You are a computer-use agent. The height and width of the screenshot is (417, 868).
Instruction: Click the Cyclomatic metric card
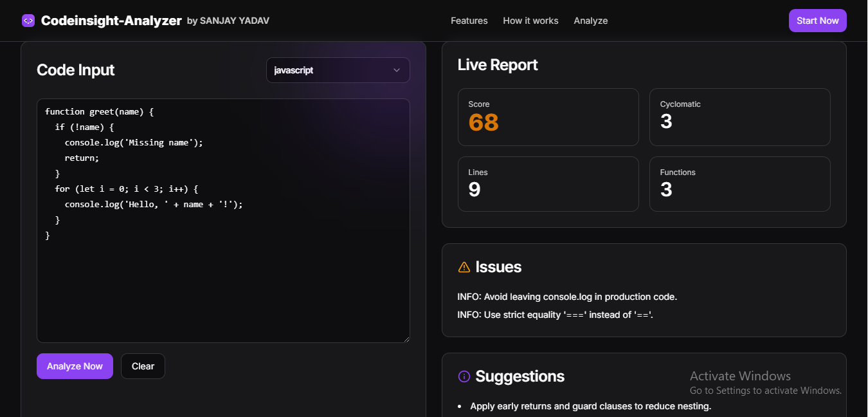[x=739, y=116]
